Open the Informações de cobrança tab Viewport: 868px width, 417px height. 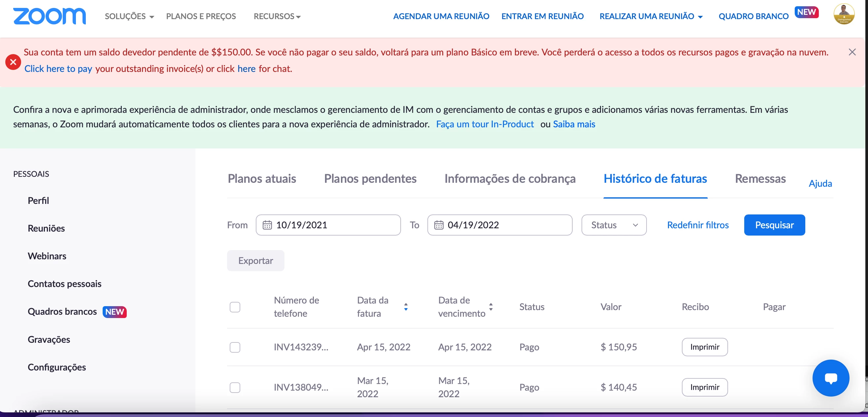[510, 178]
